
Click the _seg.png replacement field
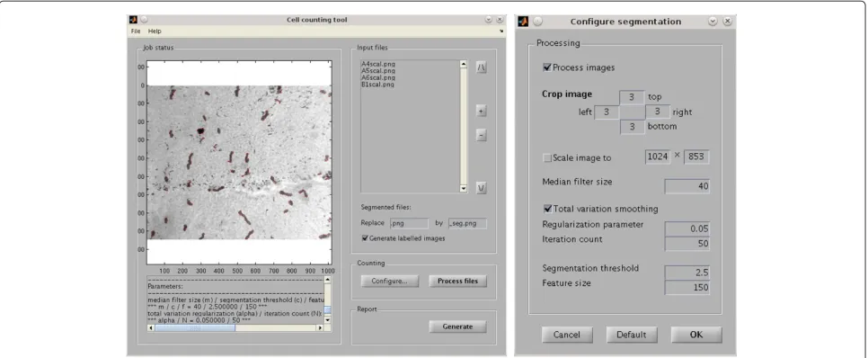[x=467, y=223]
